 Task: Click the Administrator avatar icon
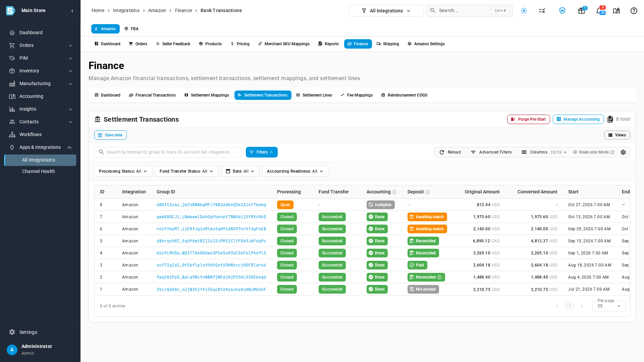[12, 350]
